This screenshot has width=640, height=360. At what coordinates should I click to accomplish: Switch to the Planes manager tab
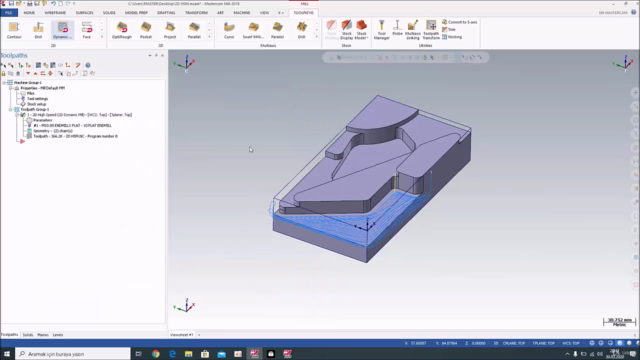point(43,335)
